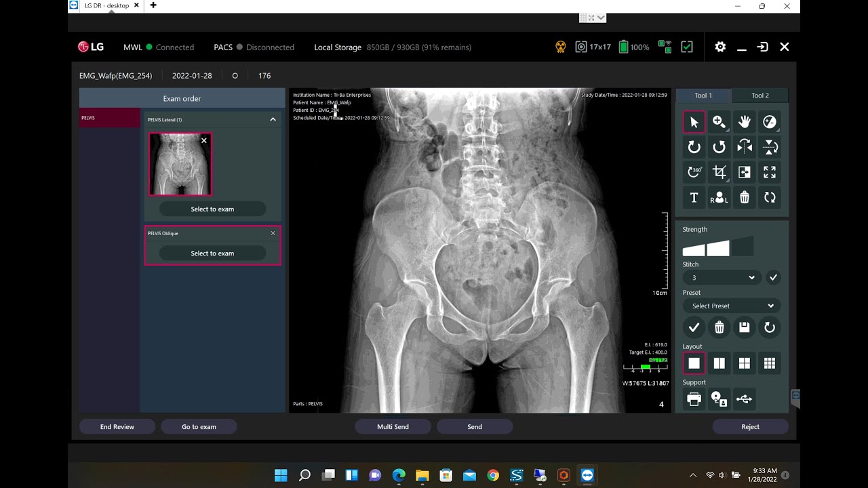The image size is (868, 488).
Task: Apply the selected preset checkmark
Action: tap(694, 327)
